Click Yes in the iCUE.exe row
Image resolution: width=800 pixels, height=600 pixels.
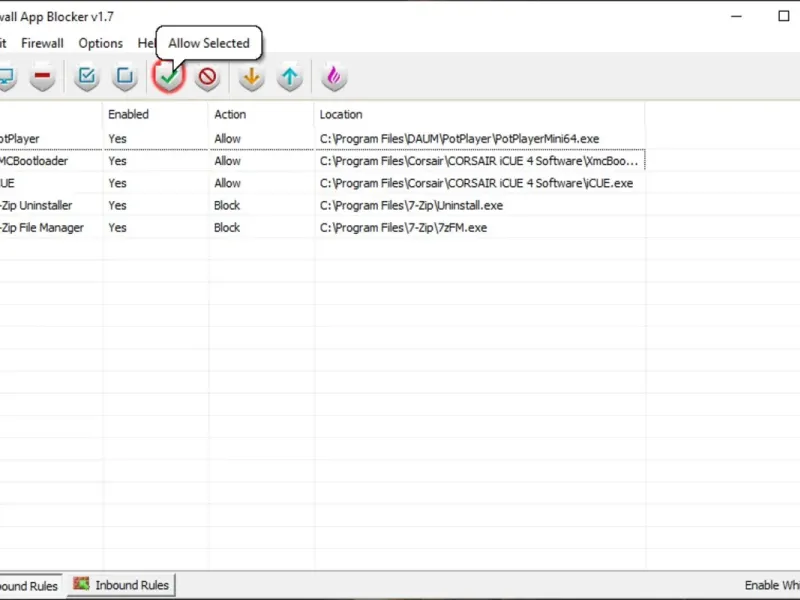point(117,183)
